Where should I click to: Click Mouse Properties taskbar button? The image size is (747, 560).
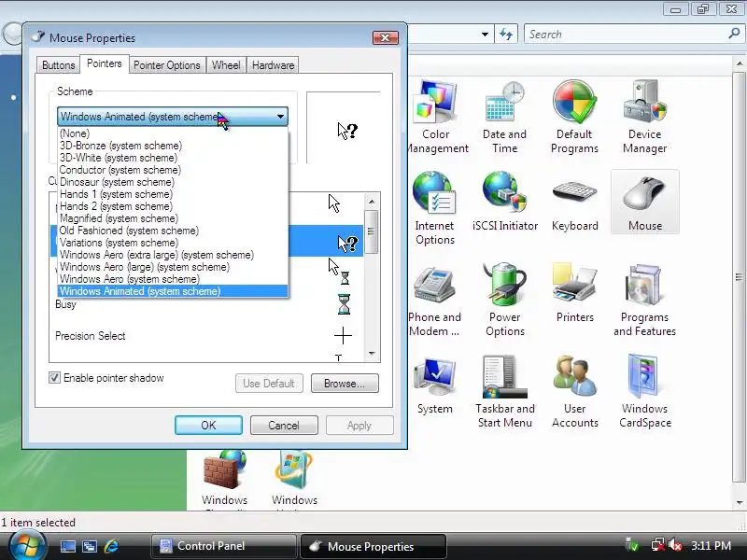(373, 546)
